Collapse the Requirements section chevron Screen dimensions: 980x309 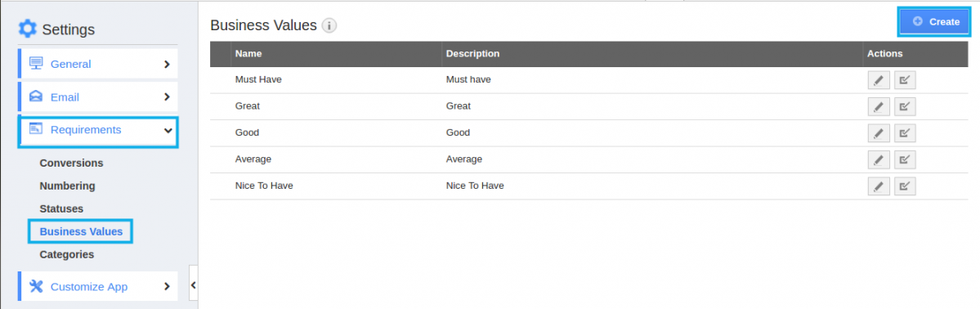pyautogui.click(x=168, y=130)
